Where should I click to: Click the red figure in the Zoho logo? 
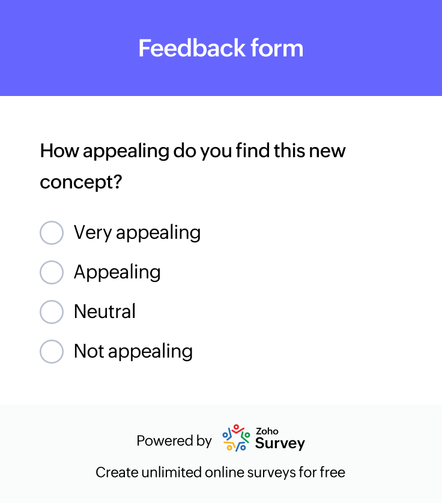(x=236, y=428)
